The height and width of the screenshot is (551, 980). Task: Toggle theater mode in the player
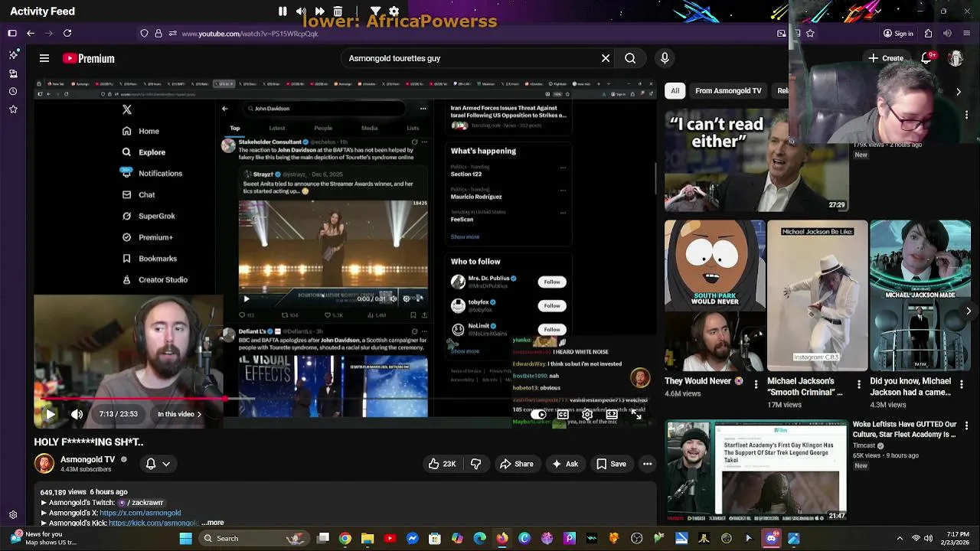coord(612,414)
